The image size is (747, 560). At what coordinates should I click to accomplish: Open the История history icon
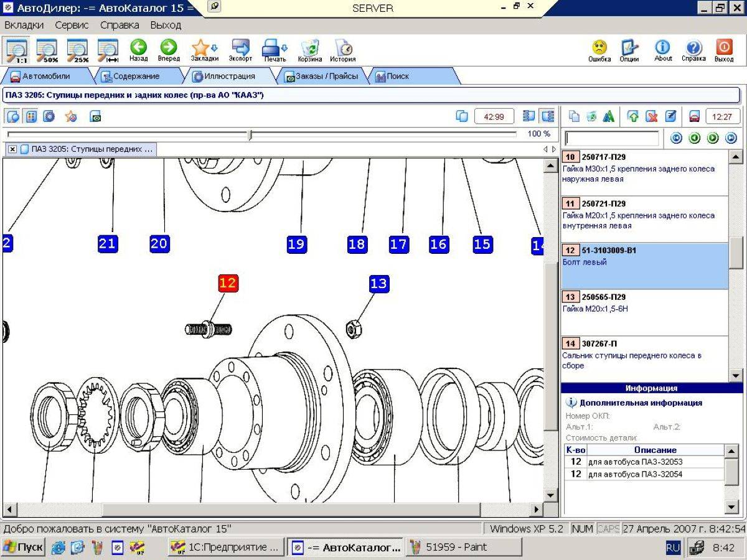342,50
